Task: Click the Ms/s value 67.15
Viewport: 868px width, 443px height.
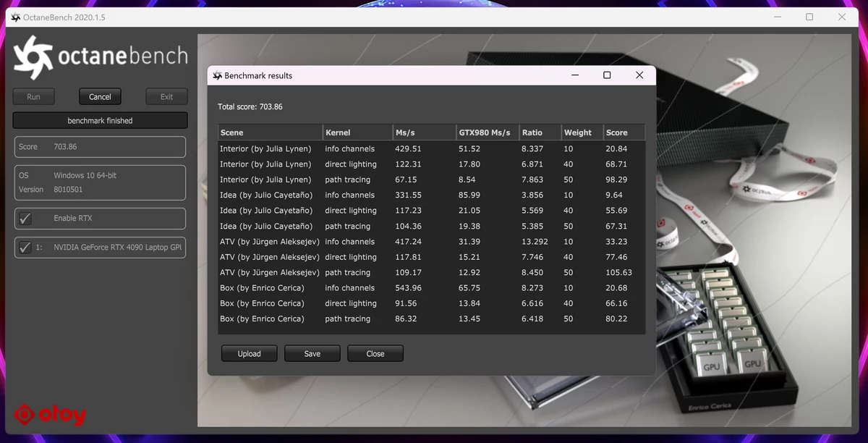Action: (x=407, y=180)
